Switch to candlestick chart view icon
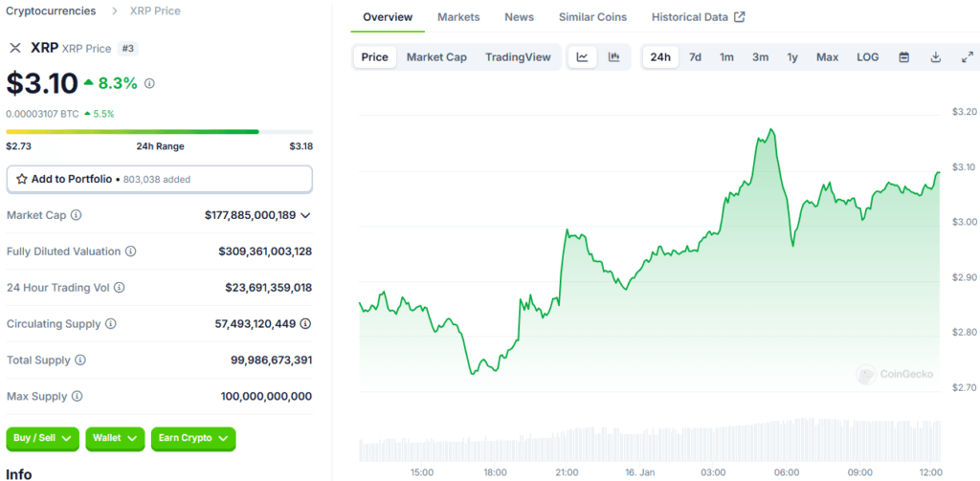Viewport: 980px width, 481px height. [613, 57]
